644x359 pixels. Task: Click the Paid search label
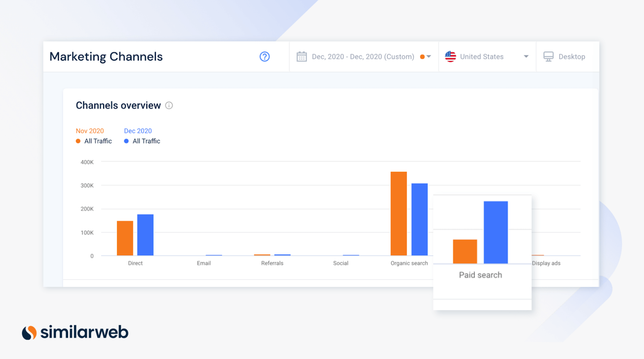point(480,275)
